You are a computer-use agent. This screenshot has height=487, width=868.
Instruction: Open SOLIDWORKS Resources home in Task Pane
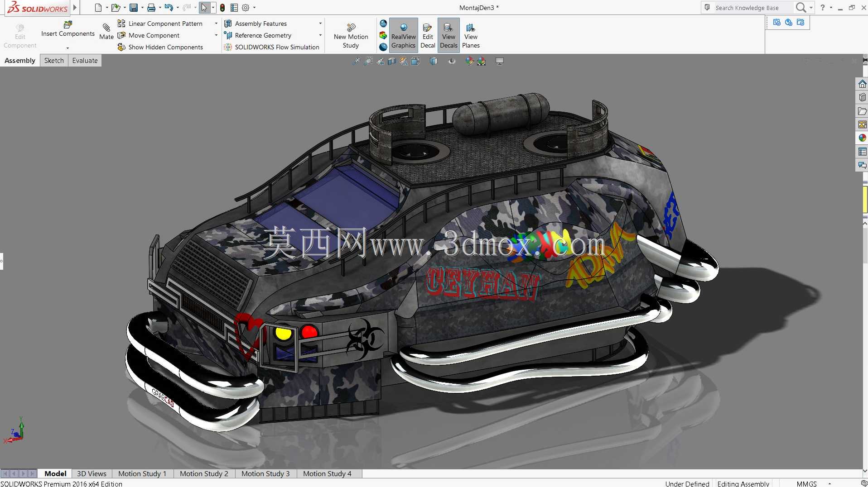point(862,84)
